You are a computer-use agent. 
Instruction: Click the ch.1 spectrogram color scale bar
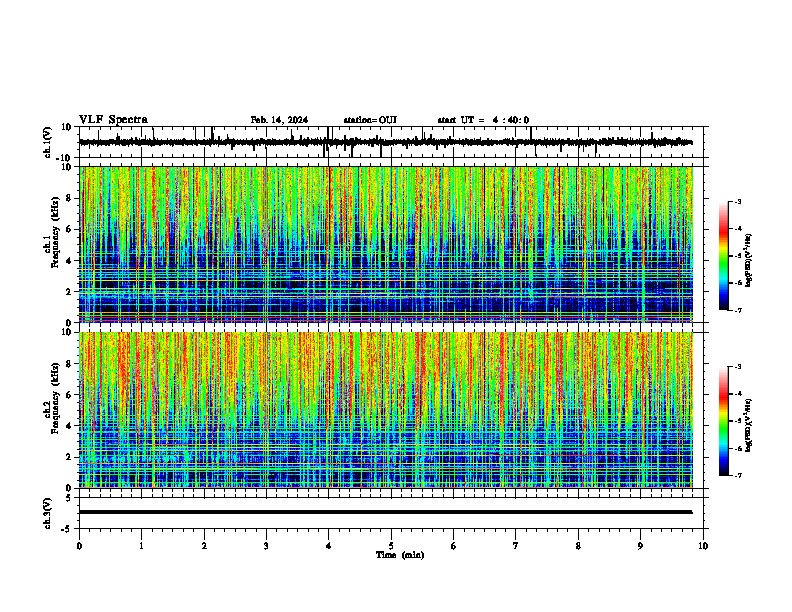[x=723, y=256]
